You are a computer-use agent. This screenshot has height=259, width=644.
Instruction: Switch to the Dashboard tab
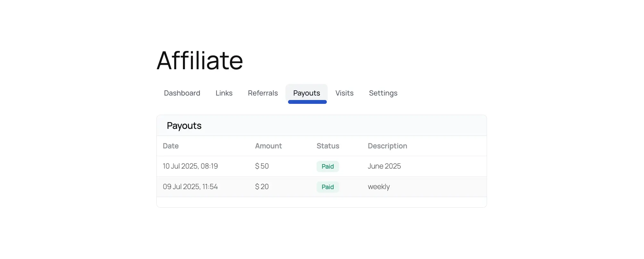[182, 93]
